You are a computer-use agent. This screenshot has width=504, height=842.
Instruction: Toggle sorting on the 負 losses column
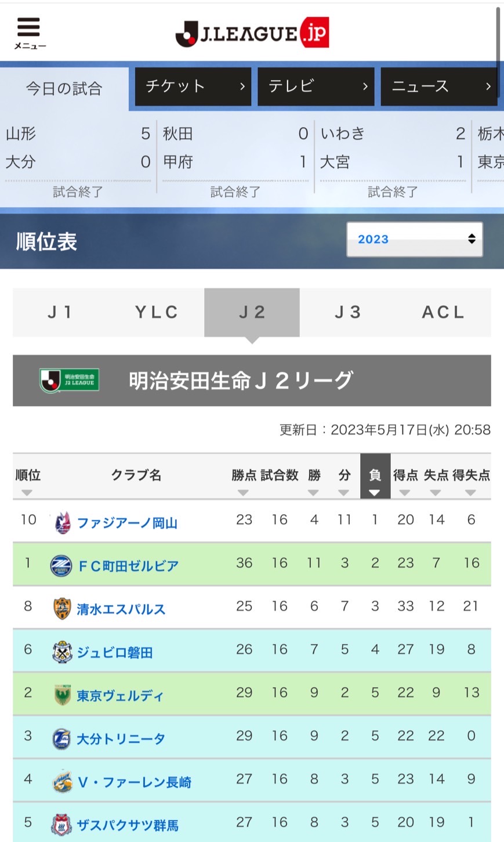click(x=375, y=493)
